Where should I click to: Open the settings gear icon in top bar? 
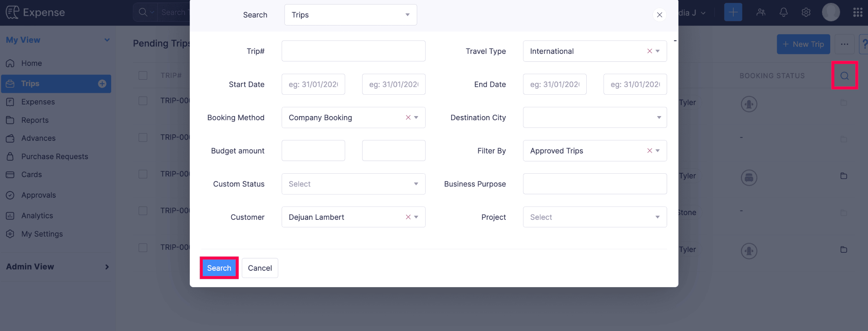[x=806, y=12]
